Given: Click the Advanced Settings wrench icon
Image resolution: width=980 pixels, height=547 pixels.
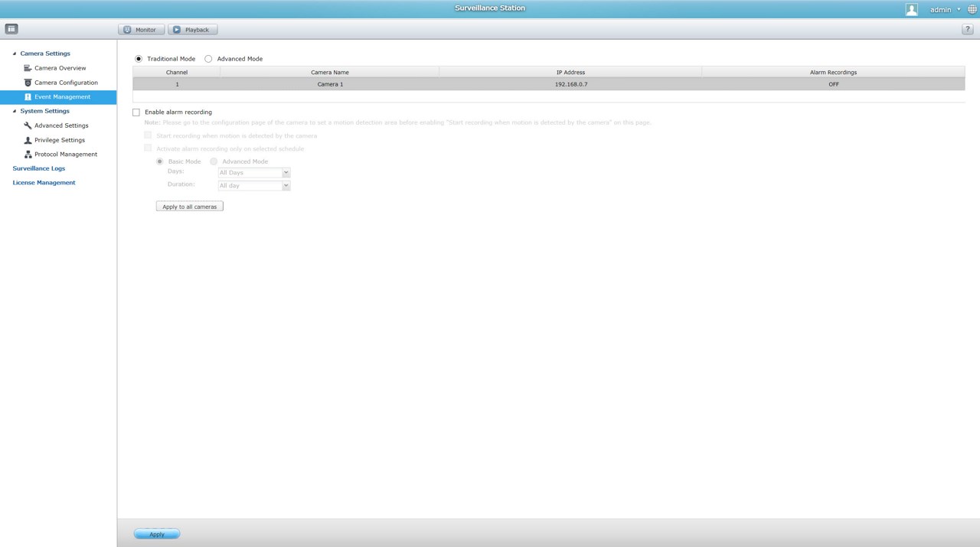Looking at the screenshot, I should 28,125.
